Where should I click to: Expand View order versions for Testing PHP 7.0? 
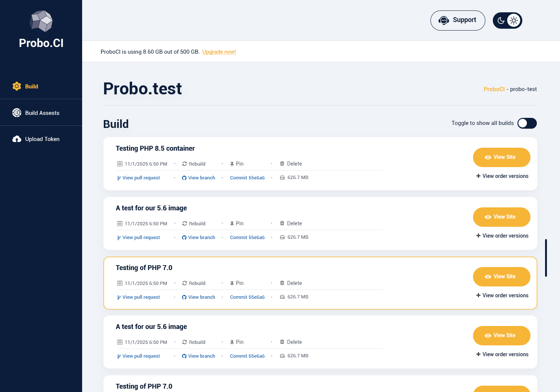pos(502,295)
